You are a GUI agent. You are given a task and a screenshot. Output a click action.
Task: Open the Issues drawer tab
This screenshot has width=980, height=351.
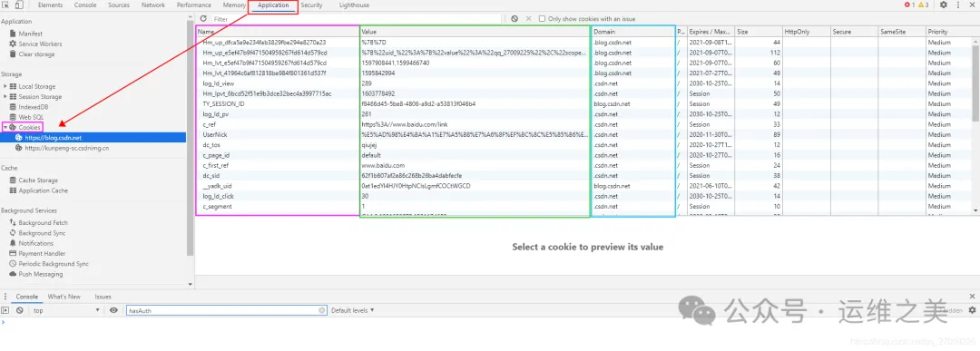[x=103, y=297]
